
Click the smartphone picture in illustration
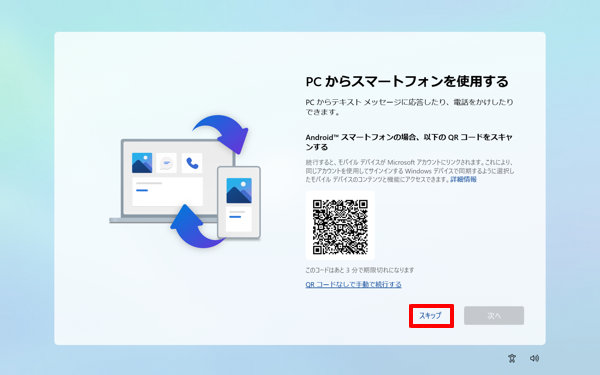pos(239,191)
